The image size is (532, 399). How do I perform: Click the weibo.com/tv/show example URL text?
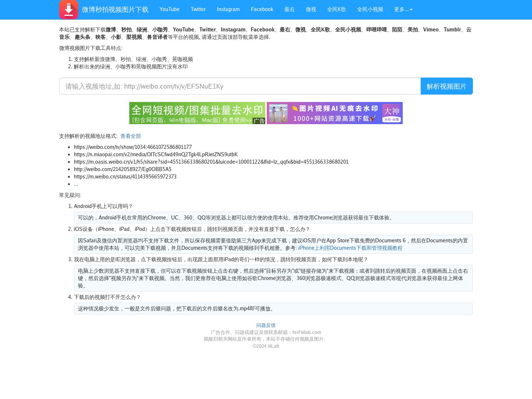(133, 147)
